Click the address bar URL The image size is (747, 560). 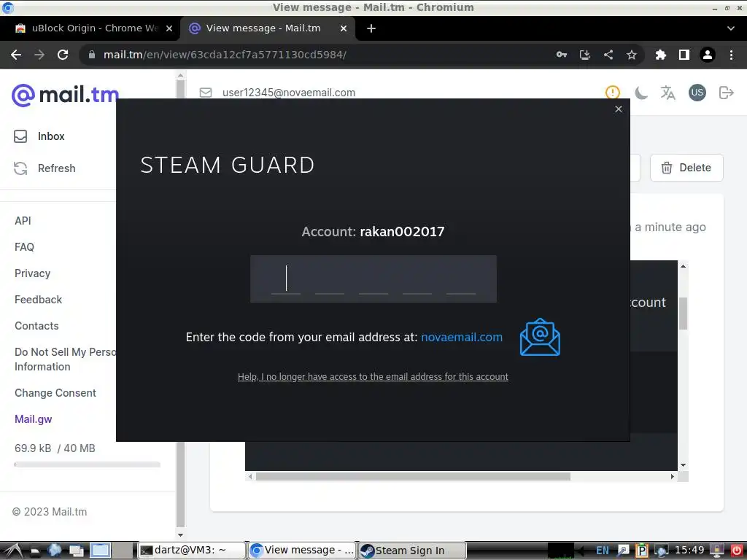coord(225,55)
